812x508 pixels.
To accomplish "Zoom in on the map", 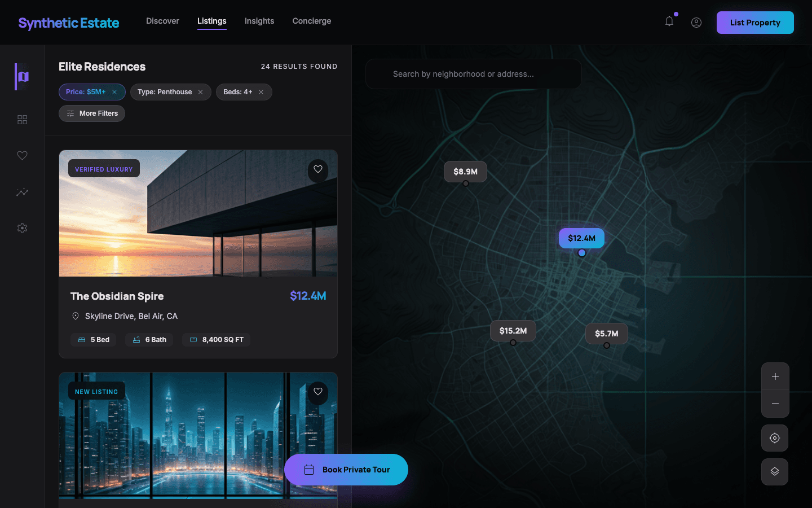I will pos(775,376).
